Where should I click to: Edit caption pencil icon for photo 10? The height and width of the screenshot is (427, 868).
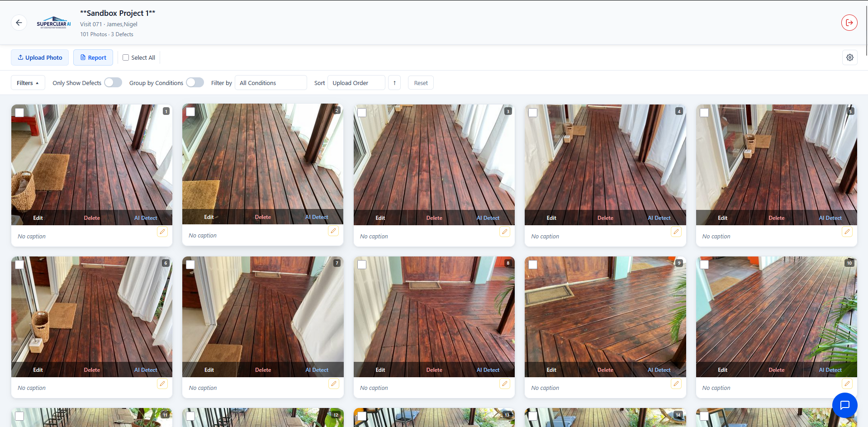point(847,384)
